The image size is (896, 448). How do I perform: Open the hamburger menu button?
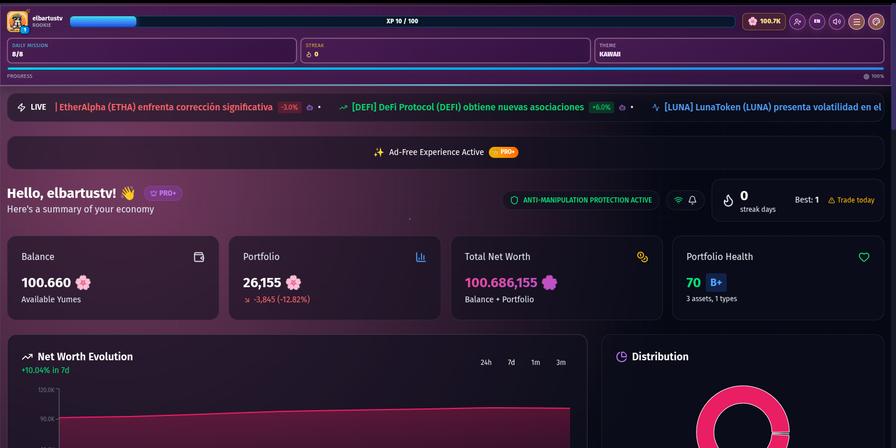(857, 21)
